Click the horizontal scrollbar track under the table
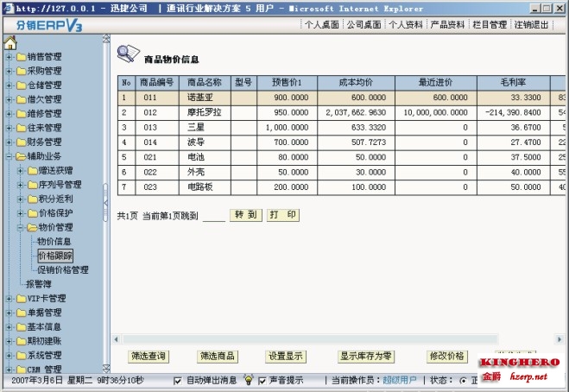 point(310,339)
